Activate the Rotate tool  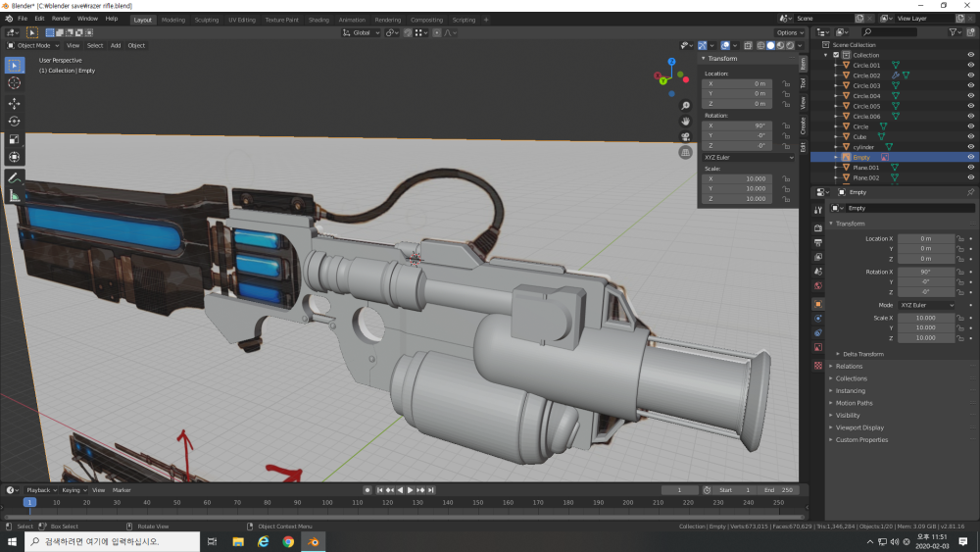click(15, 122)
